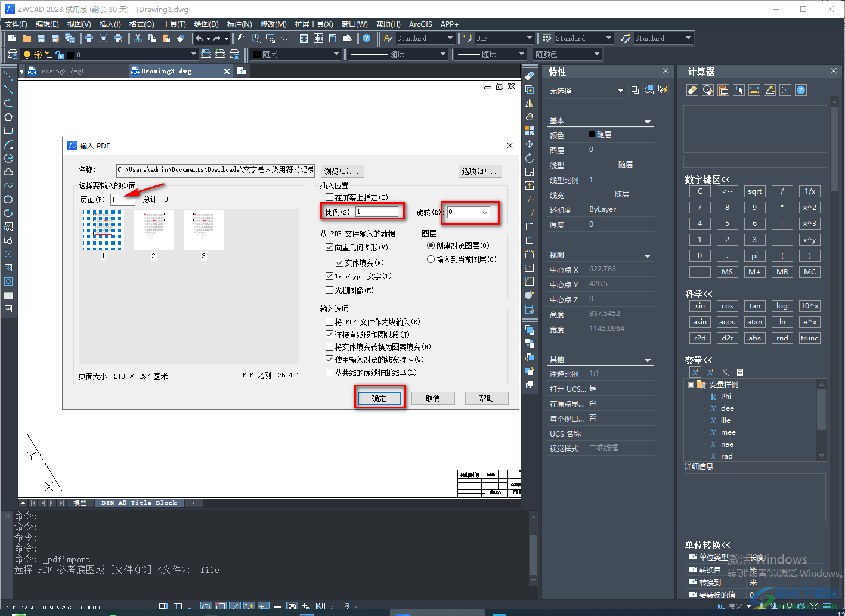Click the calculator Help icon
Screen dimensions: 845x616
[x=801, y=91]
